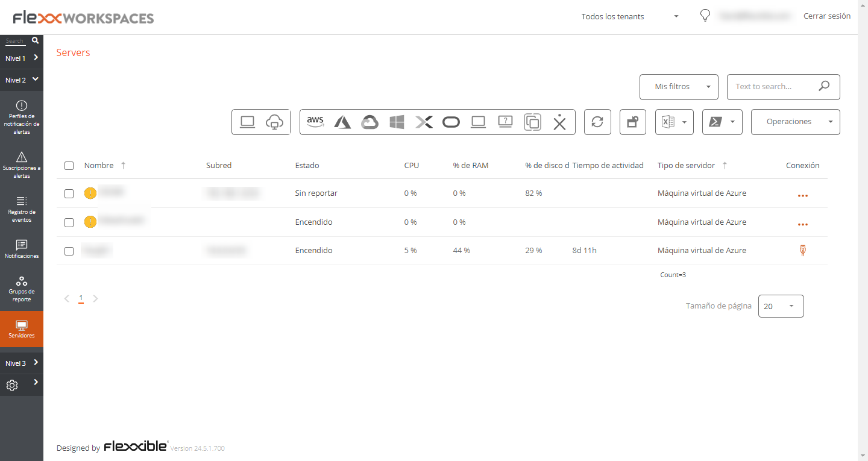Click the X figure filter icon
Viewport: 868px width, 461px height.
pyautogui.click(x=560, y=122)
